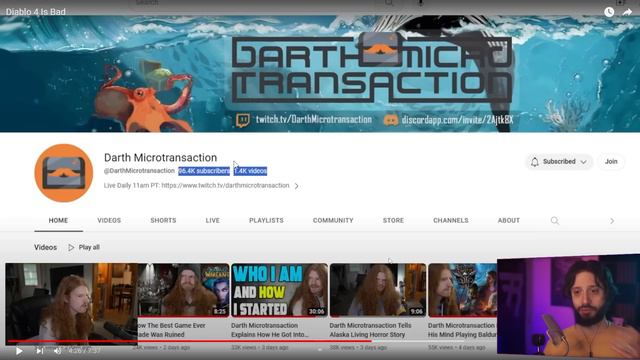Open the Baldur's Gate video thumbnail
This screenshot has width=640, height=360.
pos(462,290)
